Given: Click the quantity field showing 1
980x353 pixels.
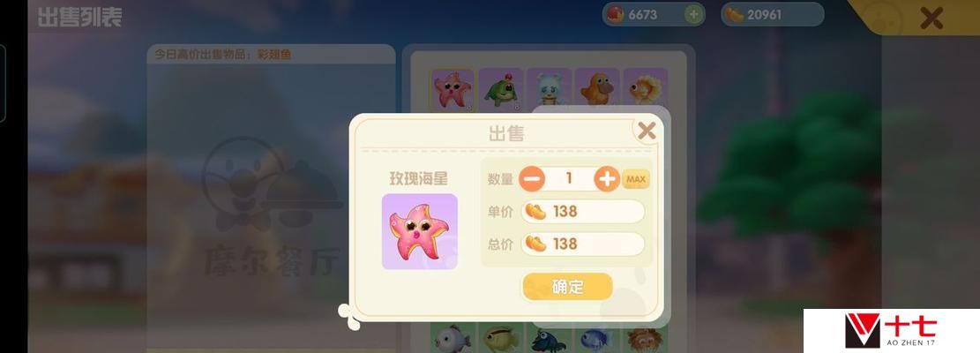Looking at the screenshot, I should tap(569, 179).
